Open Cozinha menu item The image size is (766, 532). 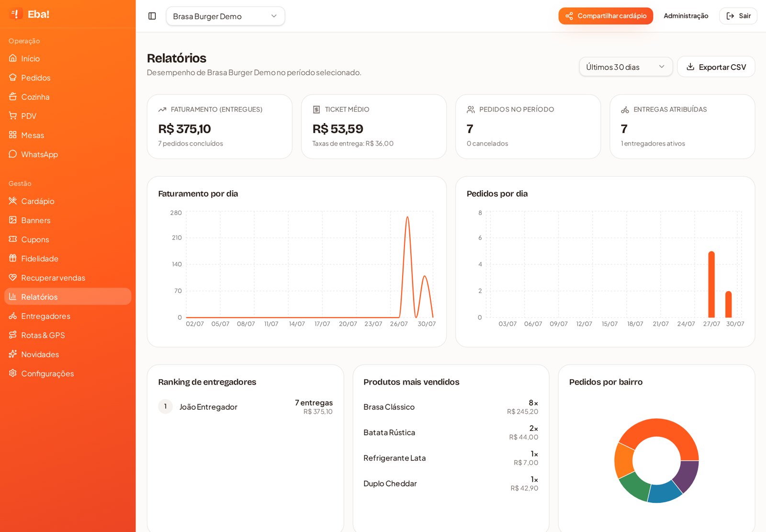coord(68,96)
